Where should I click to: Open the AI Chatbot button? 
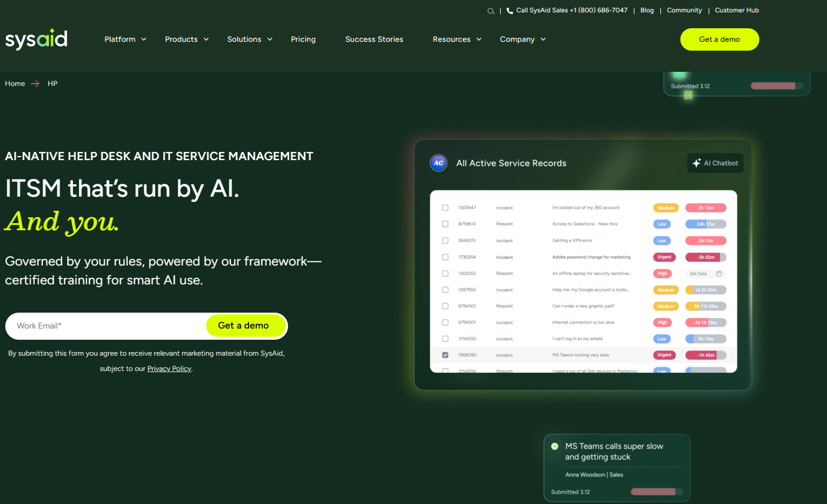click(715, 163)
